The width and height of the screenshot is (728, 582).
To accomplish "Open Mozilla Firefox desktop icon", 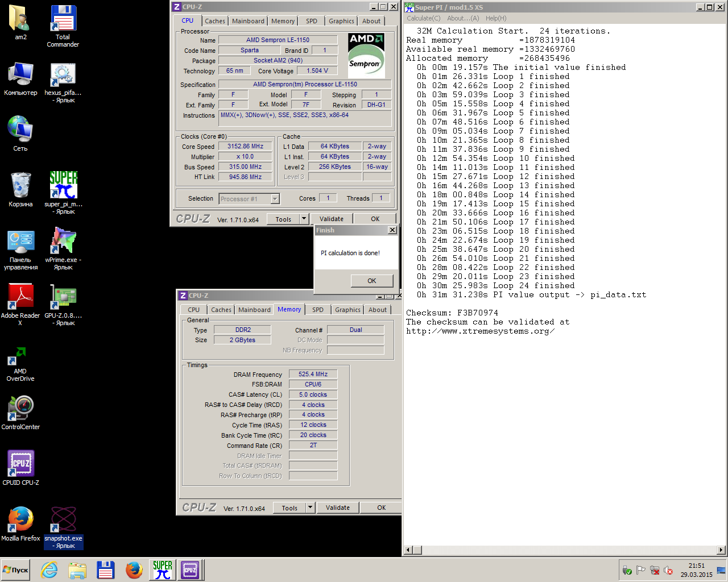I will click(20, 523).
